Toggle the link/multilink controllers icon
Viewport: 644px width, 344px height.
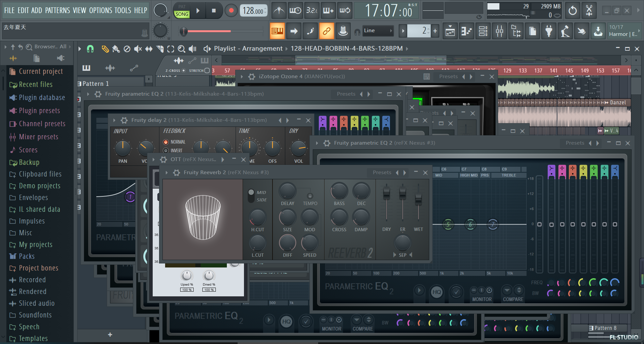tap(327, 31)
